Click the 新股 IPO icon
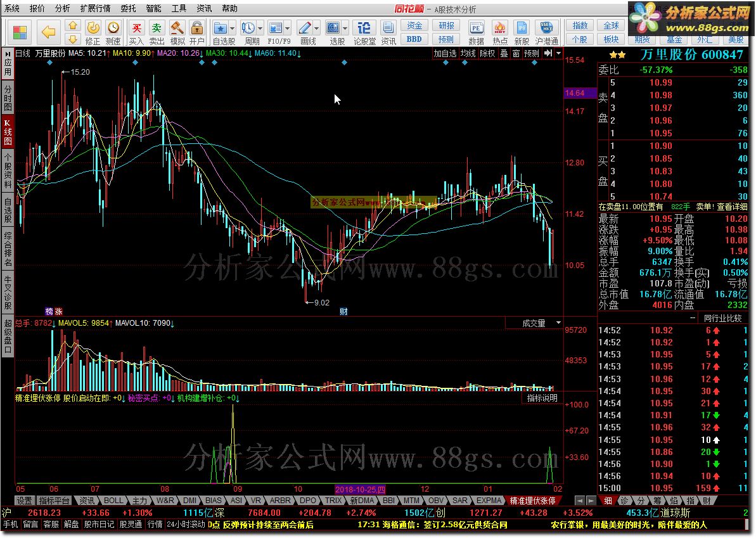Screen dimensions: 756x538 522,33
